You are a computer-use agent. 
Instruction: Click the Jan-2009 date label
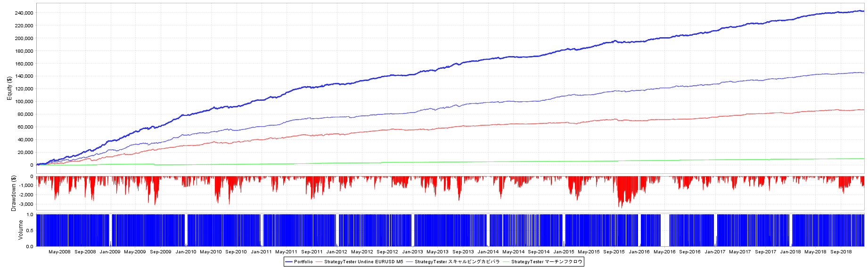[x=110, y=251]
